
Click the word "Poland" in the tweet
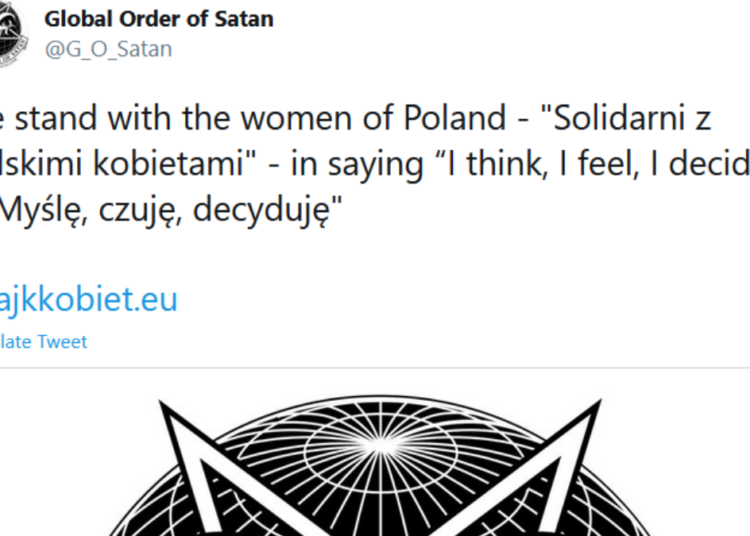[454, 120]
